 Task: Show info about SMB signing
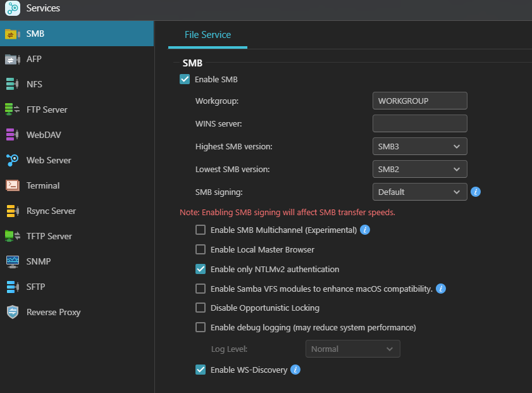pyautogui.click(x=475, y=192)
